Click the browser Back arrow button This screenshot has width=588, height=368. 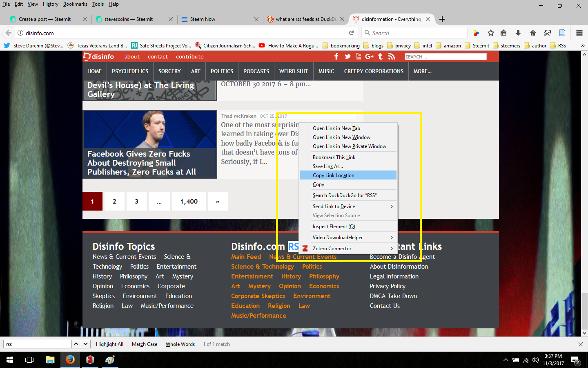(x=9, y=33)
